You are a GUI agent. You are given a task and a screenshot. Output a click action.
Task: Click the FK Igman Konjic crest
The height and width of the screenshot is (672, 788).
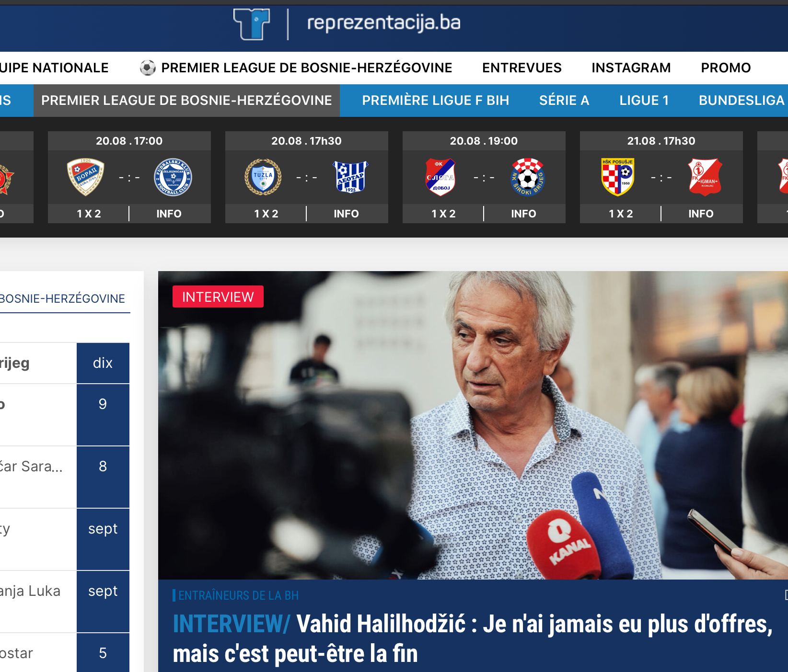[x=705, y=177]
